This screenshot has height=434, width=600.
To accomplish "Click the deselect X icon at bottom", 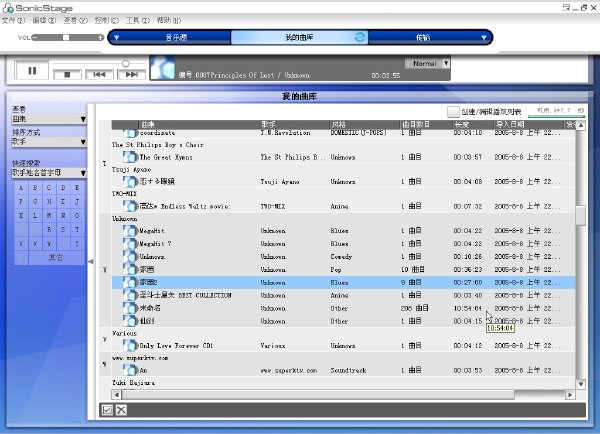I will [x=121, y=410].
